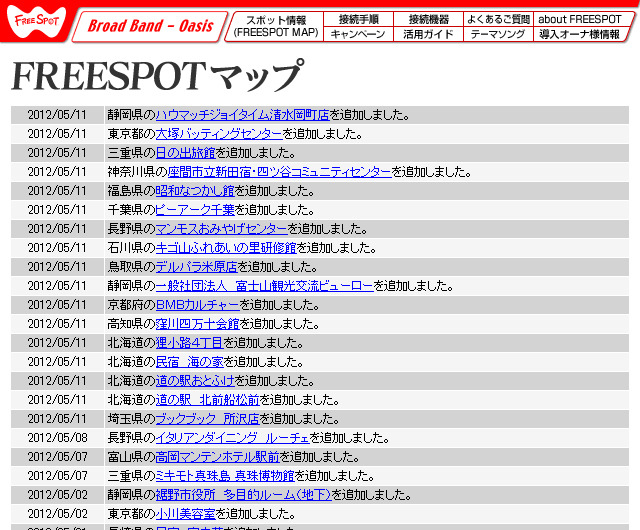This screenshot has width=640, height=530.
Task: Open the 日の出旅館 link
Action: tap(185, 153)
